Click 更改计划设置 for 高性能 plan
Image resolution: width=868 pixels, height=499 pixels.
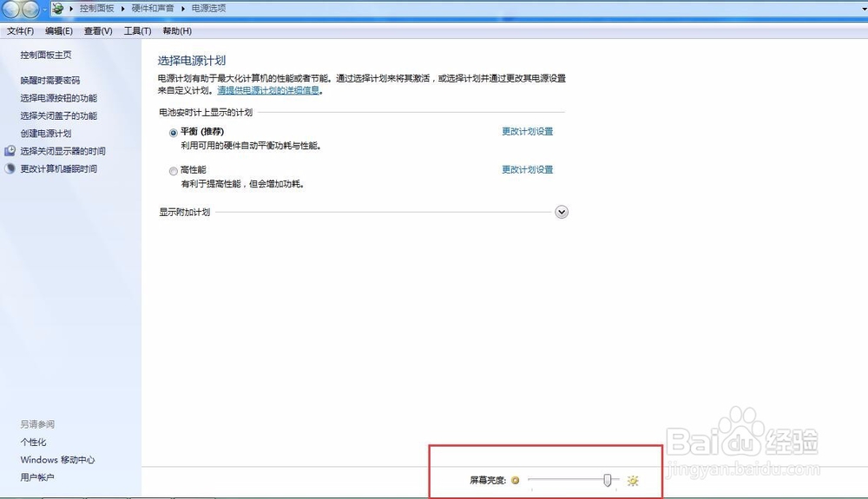pyautogui.click(x=528, y=169)
